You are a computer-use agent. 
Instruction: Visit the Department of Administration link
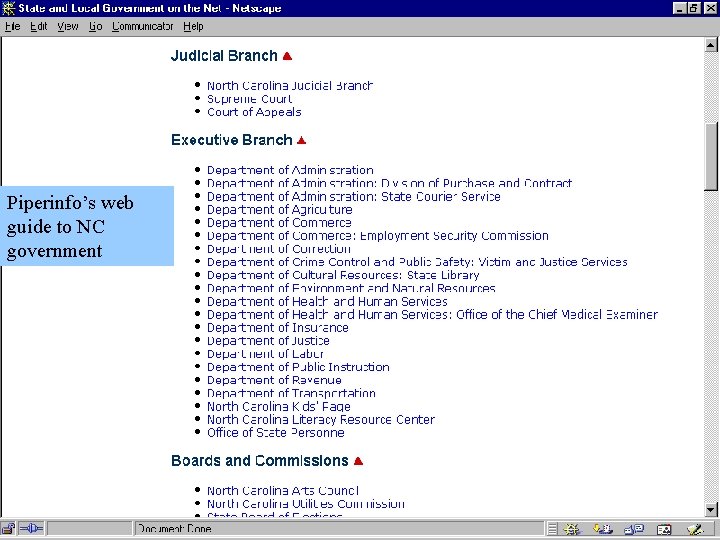click(290, 170)
